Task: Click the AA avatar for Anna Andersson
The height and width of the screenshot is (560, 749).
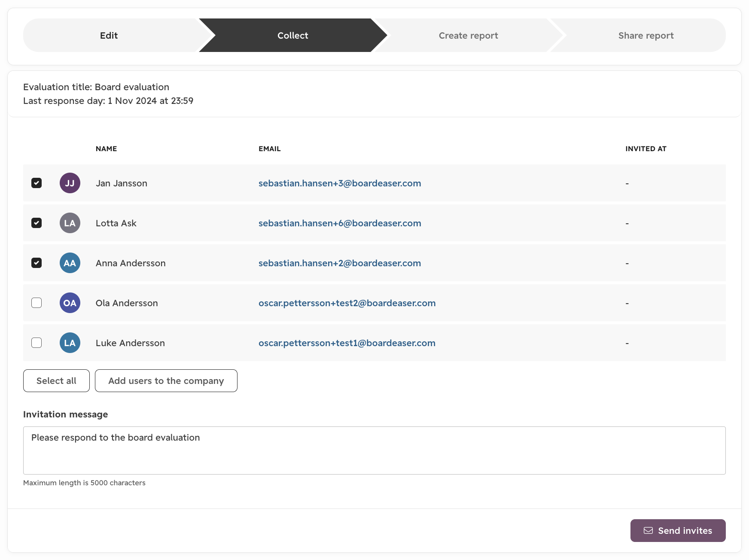Action: point(70,263)
